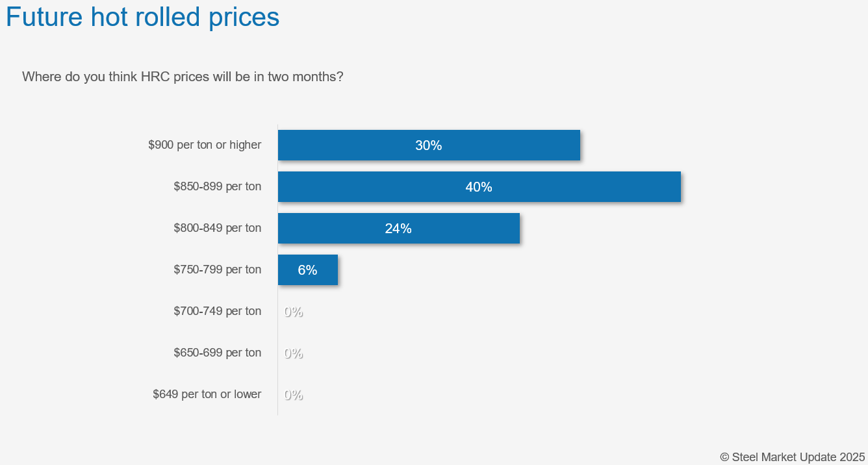Click the '$750-799 per ton' axis label
The height and width of the screenshot is (465, 868).
tap(217, 270)
